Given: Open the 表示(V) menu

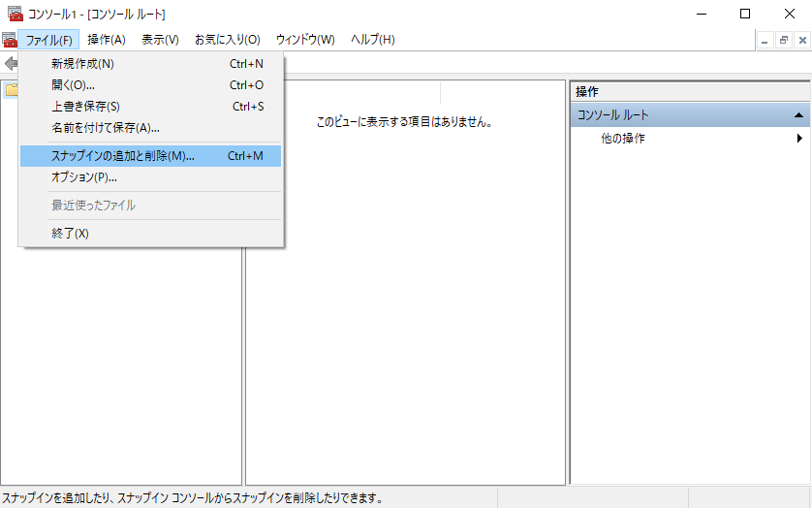Looking at the screenshot, I should [160, 40].
